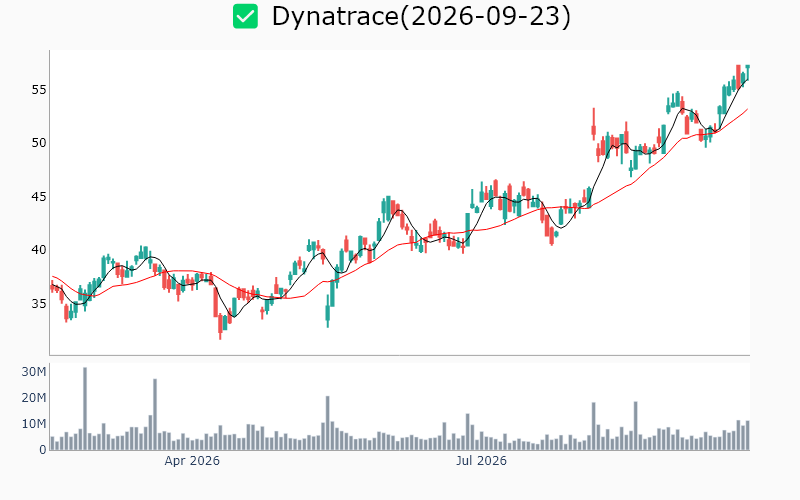Click the 20M volume axis label
This screenshot has height=500, width=800.
34,398
